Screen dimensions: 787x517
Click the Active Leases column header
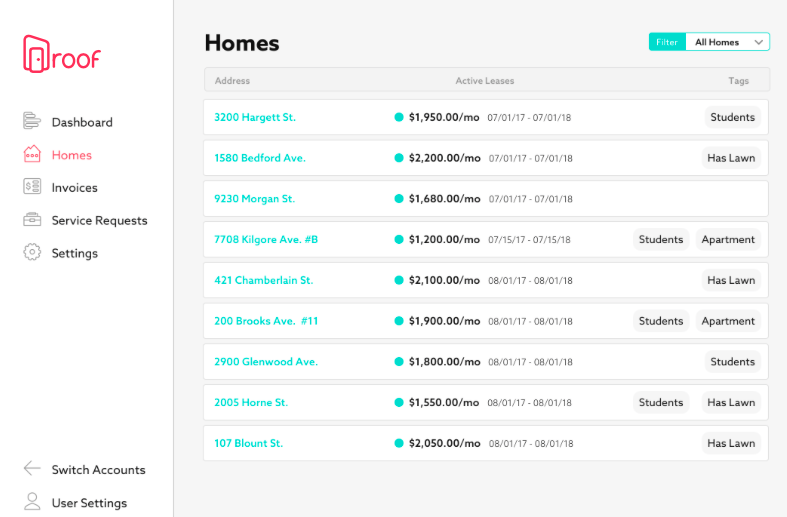[x=485, y=81]
